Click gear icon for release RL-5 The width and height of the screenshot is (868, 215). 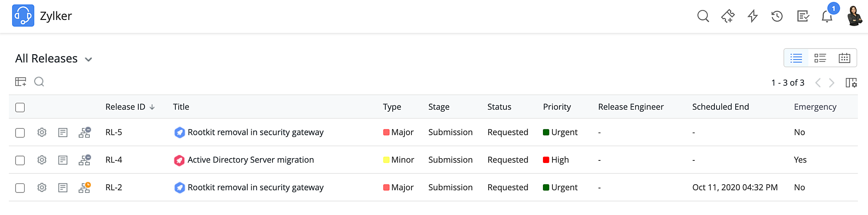click(x=42, y=132)
